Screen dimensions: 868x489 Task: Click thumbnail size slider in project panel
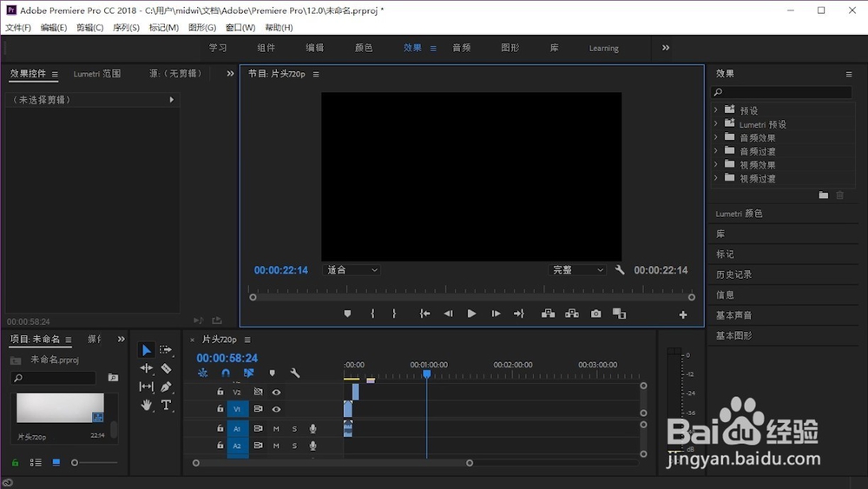75,462
